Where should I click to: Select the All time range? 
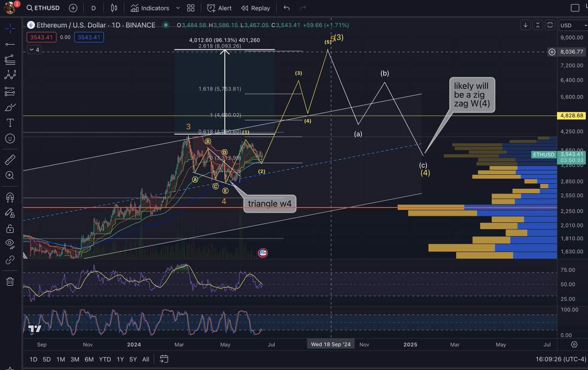click(146, 359)
